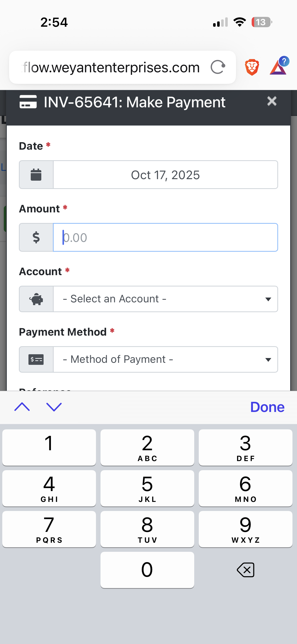Tap Done to dismiss the keyboard
The image size is (297, 644).
pyautogui.click(x=267, y=407)
